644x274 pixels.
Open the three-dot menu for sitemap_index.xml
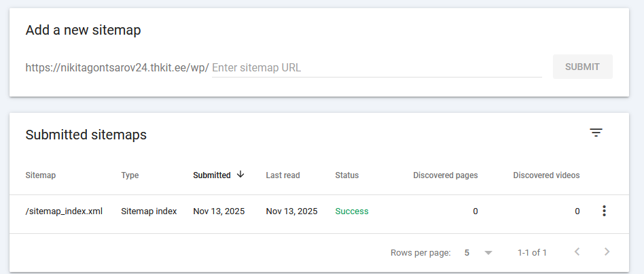[604, 211]
